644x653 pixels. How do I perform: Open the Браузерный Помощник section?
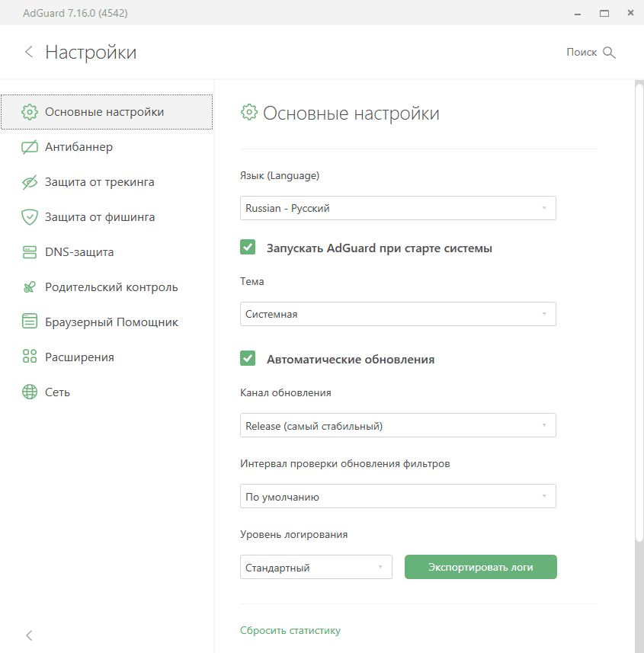[x=107, y=322]
